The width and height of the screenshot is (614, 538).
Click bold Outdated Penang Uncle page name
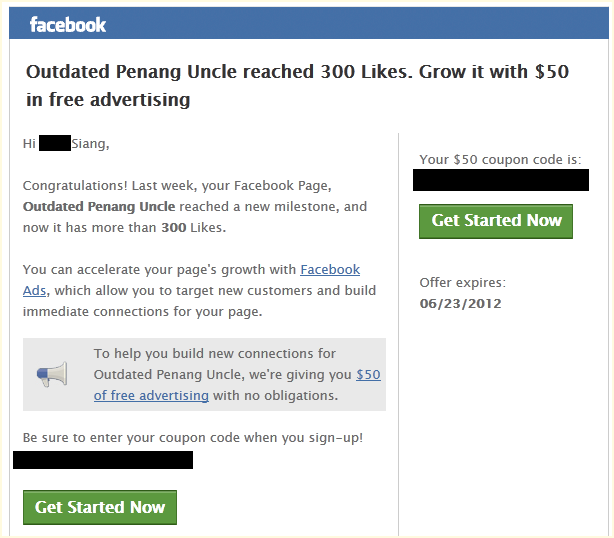[99, 206]
